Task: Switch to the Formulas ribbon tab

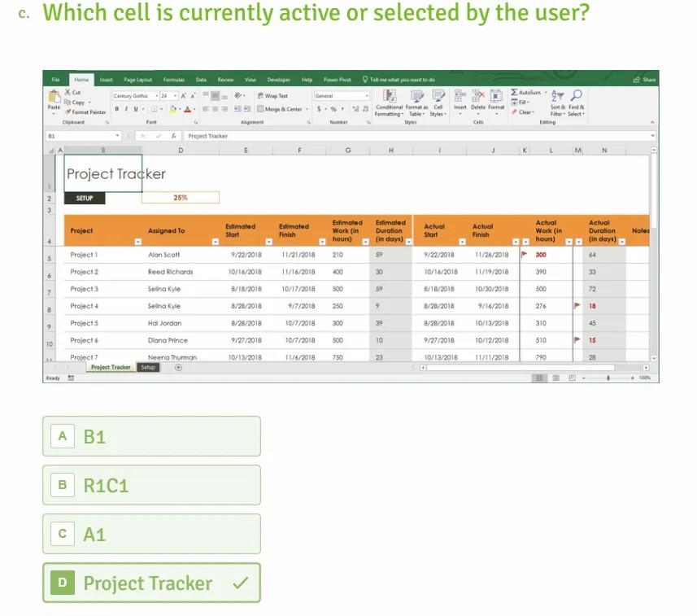Action: coord(173,80)
